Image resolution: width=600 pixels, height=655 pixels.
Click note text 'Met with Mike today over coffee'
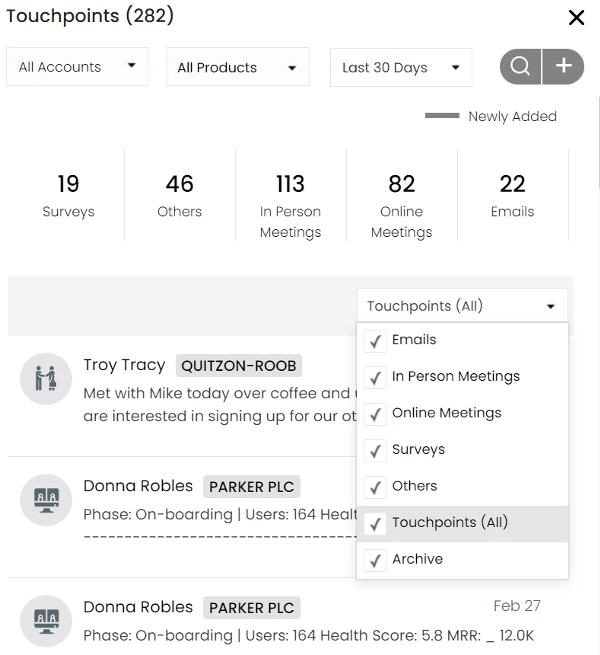(x=200, y=393)
